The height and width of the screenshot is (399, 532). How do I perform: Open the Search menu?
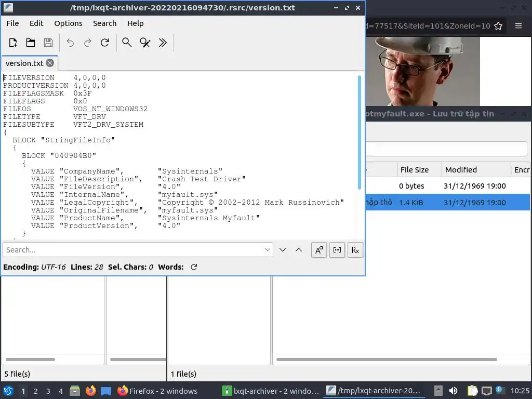click(x=104, y=23)
